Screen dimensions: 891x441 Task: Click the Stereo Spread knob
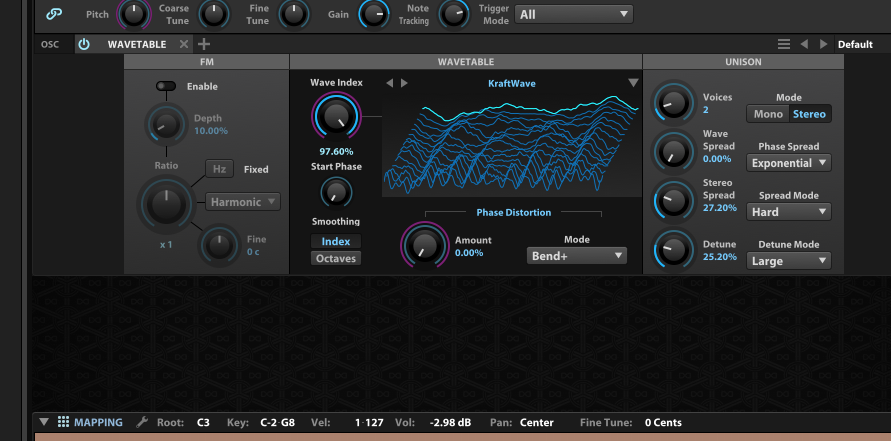673,201
